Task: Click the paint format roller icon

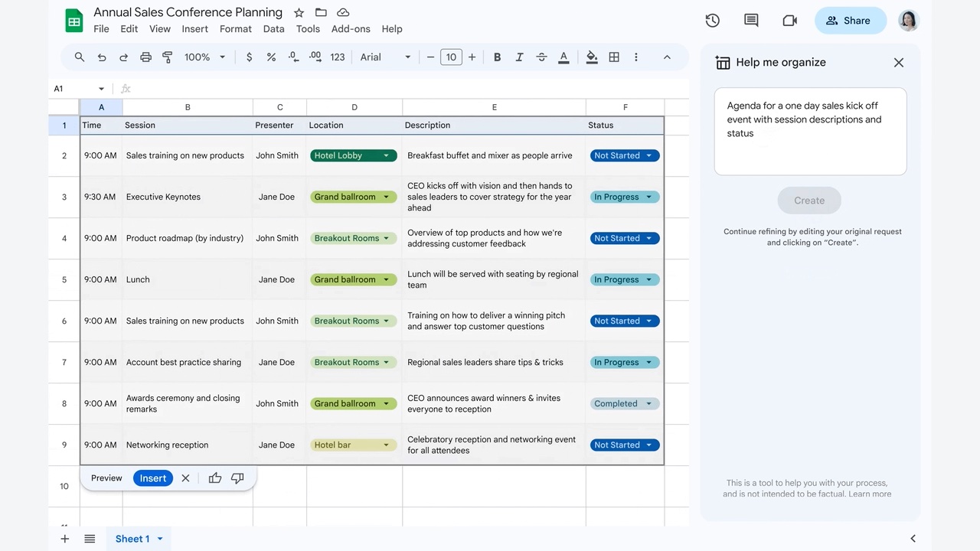Action: (x=167, y=57)
